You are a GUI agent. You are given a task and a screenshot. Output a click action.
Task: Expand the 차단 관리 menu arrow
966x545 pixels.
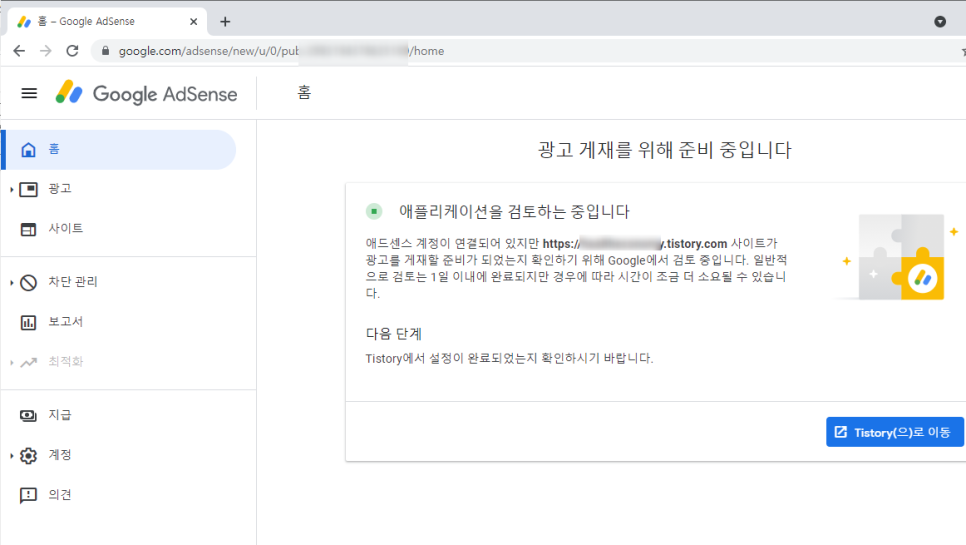12,283
